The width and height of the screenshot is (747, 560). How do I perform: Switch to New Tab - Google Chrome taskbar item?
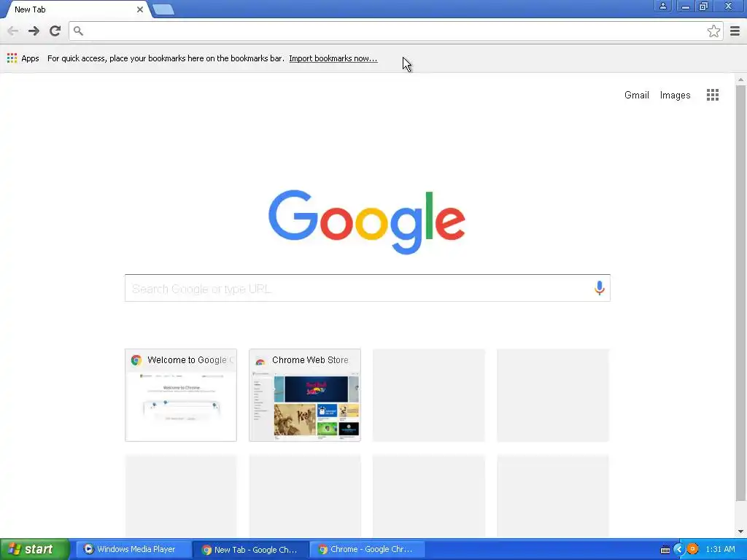[x=251, y=550]
